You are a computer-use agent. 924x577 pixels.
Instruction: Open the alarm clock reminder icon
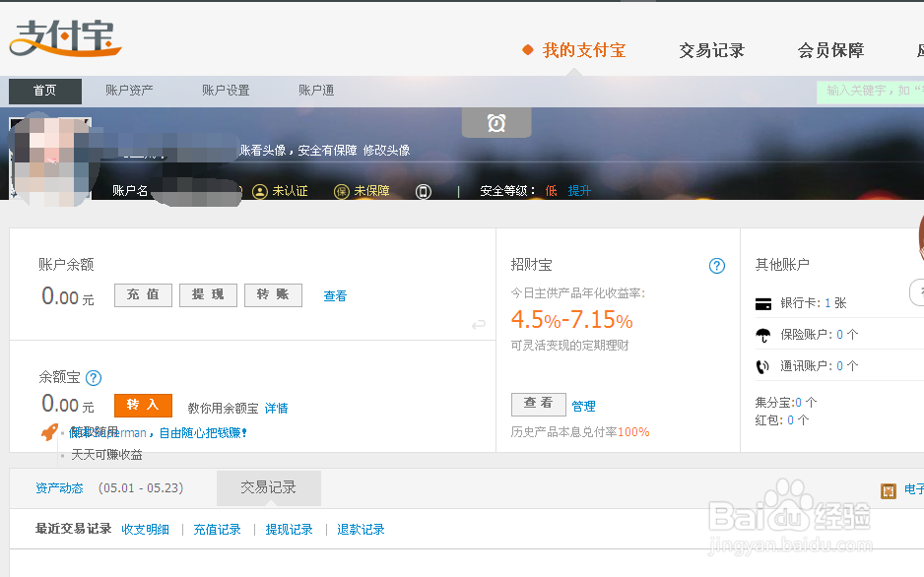[496, 123]
